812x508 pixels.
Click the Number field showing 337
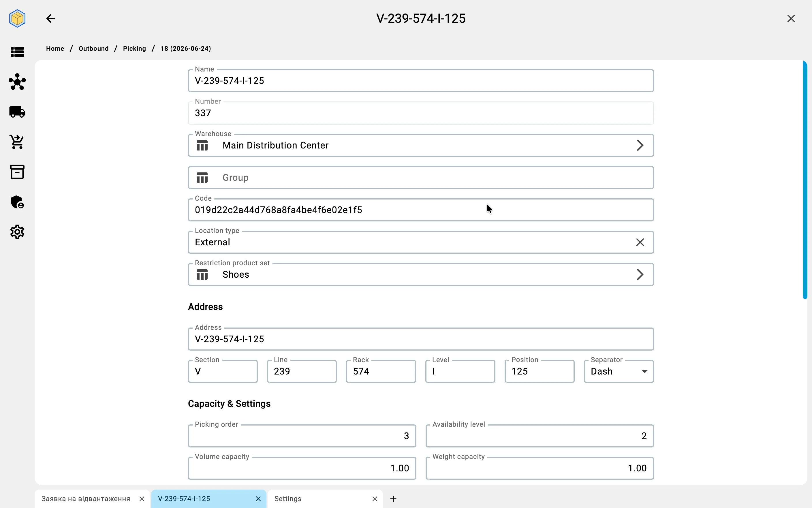(421, 113)
